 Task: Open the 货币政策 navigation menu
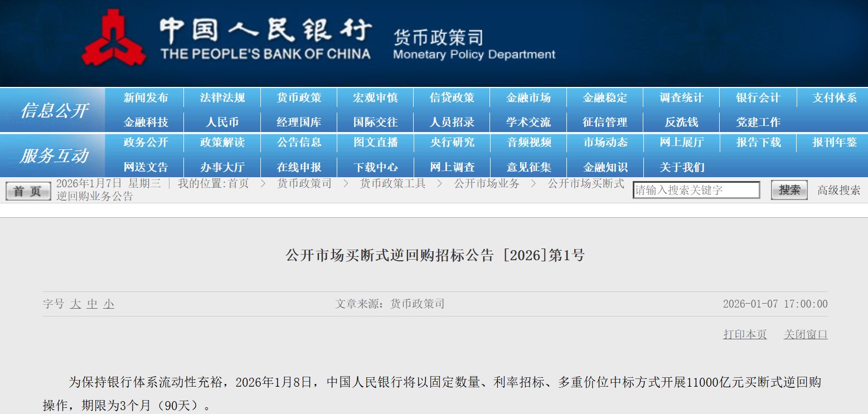pos(299,98)
